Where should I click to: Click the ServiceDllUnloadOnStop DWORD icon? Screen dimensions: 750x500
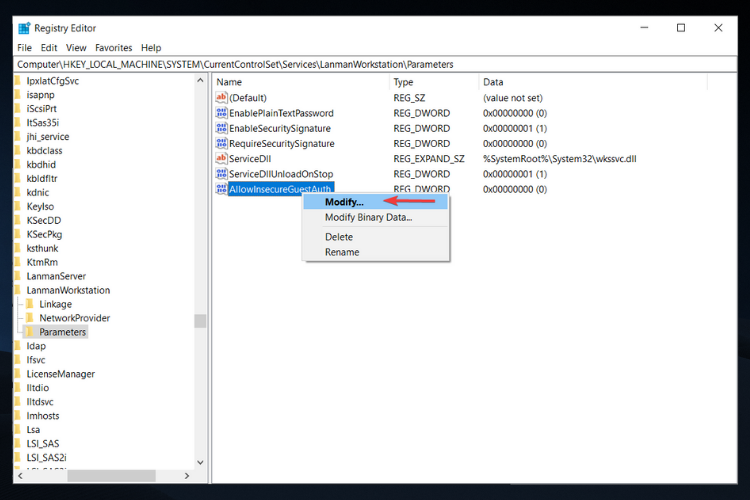221,174
